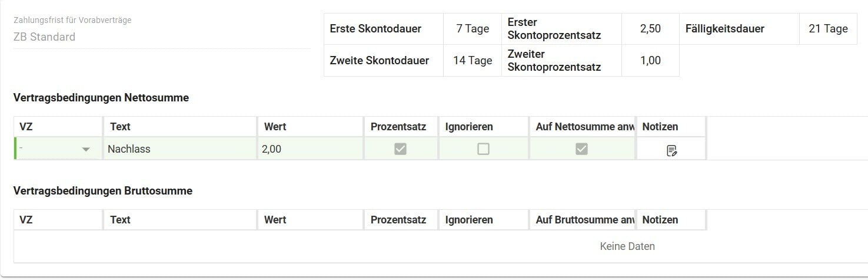Sort by VZ column in Nettosumme table
Image resolution: width=868 pixels, height=280 pixels.
[x=58, y=127]
